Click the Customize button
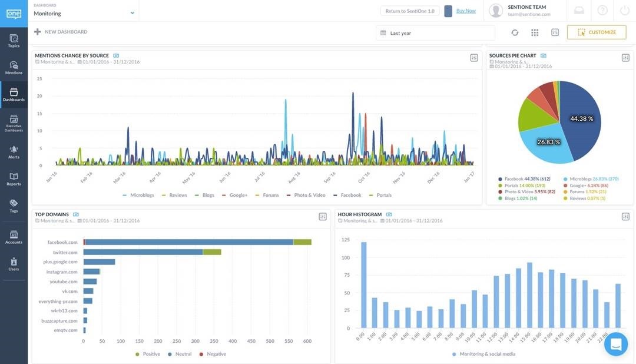This screenshot has width=636, height=364. click(x=596, y=32)
